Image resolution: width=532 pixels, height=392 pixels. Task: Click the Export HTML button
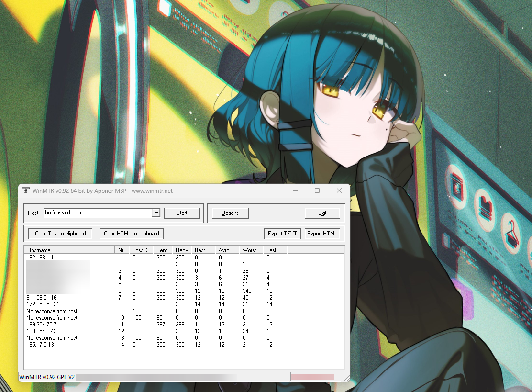point(322,234)
